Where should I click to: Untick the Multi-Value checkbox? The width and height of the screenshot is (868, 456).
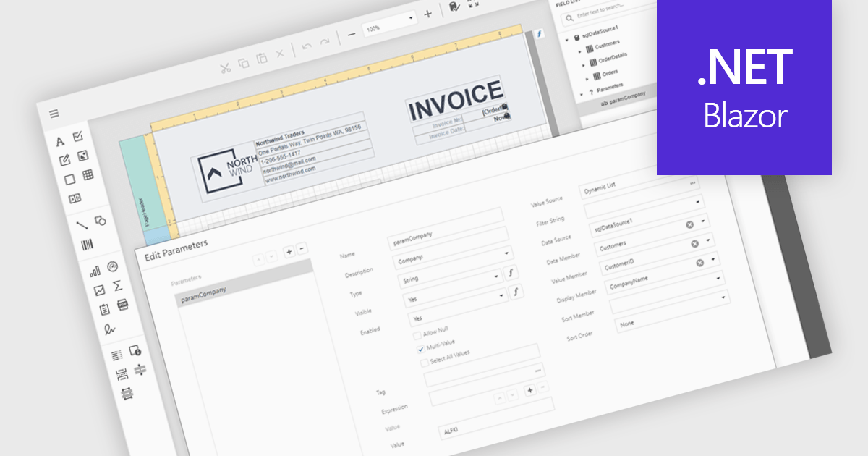coord(422,350)
